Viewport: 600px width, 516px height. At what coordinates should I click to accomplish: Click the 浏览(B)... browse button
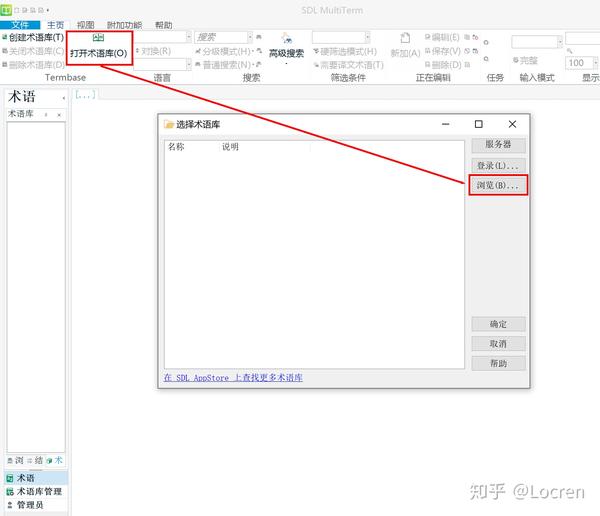click(498, 185)
